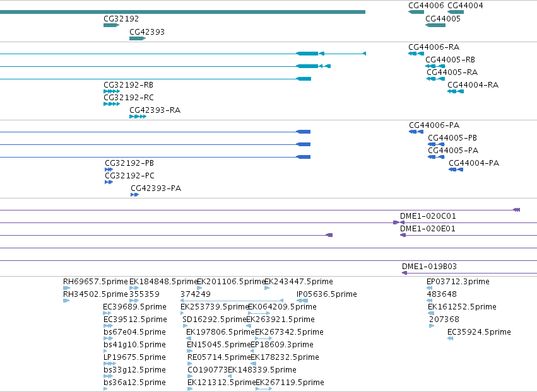Viewport: 537px width, 392px height.
Task: Select the CG32192-PC protein glyph
Action: click(x=109, y=182)
